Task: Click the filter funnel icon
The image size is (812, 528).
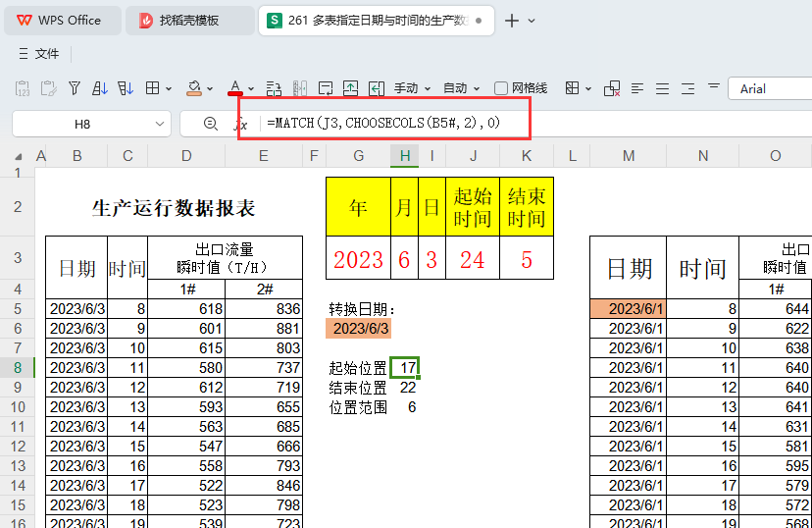Action: pyautogui.click(x=75, y=88)
